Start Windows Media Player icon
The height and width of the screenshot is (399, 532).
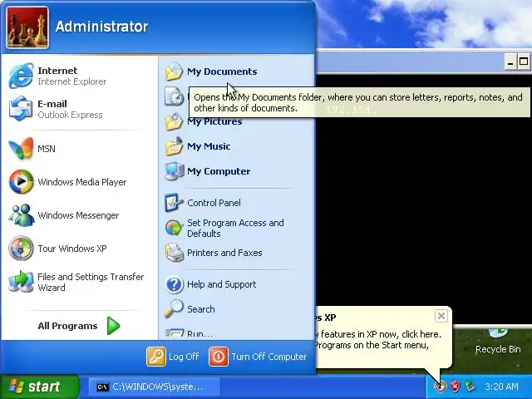[x=21, y=181]
